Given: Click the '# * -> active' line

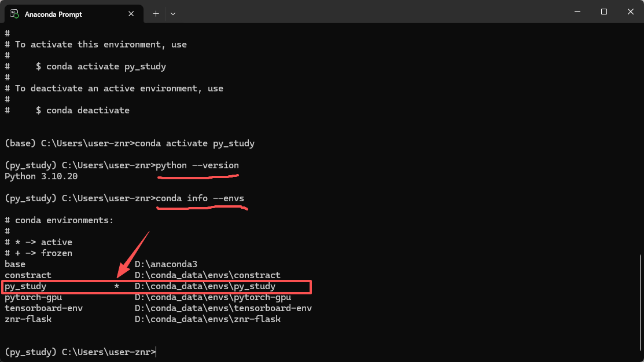Looking at the screenshot, I should (39, 242).
